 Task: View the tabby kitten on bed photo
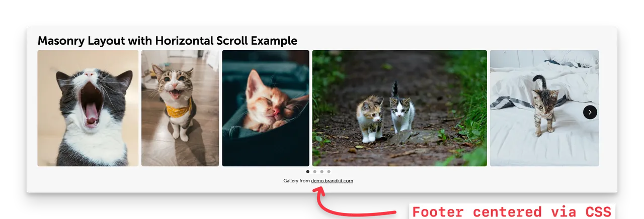click(x=544, y=108)
